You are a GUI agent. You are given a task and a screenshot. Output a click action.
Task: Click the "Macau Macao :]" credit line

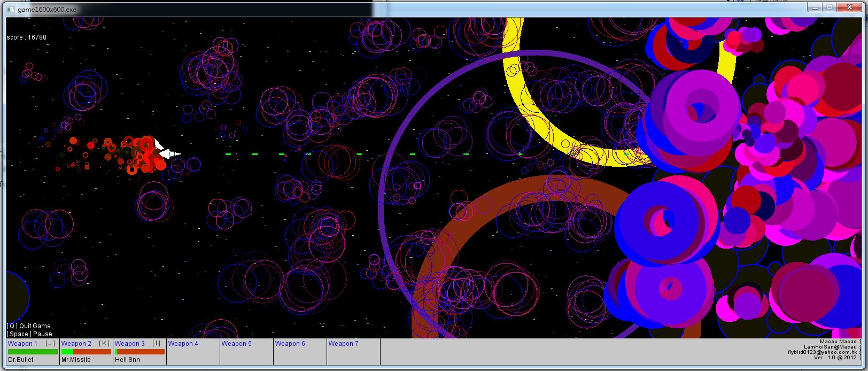click(840, 341)
